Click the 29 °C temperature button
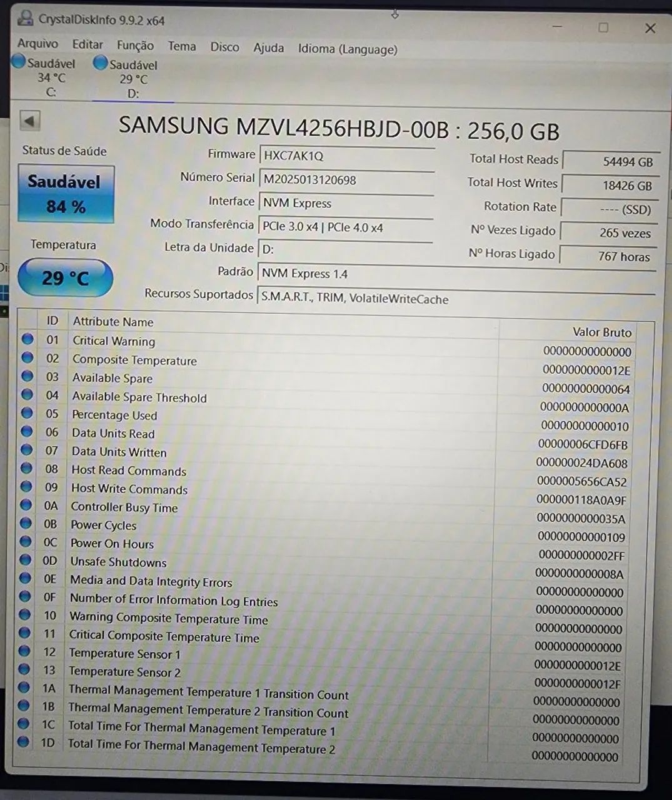 [x=65, y=277]
